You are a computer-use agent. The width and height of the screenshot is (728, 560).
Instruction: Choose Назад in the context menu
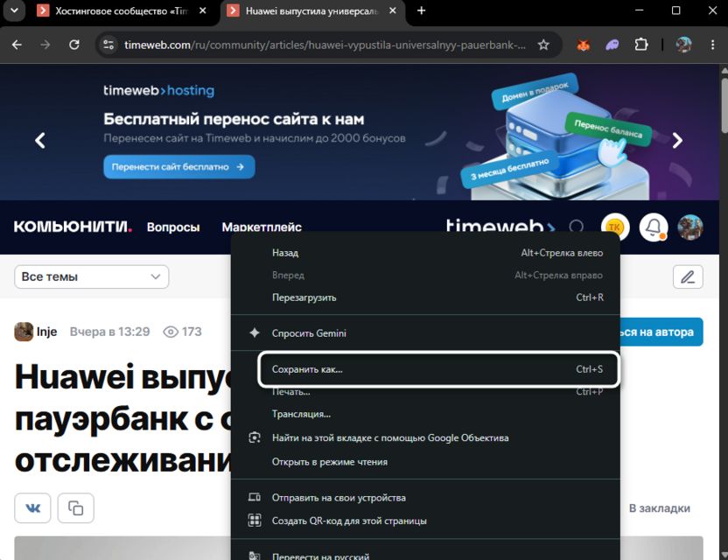[x=426, y=253]
